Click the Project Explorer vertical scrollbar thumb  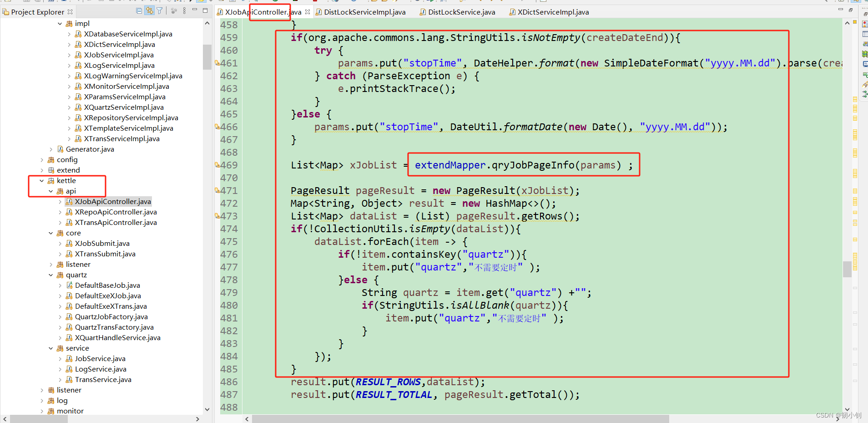coord(207,57)
